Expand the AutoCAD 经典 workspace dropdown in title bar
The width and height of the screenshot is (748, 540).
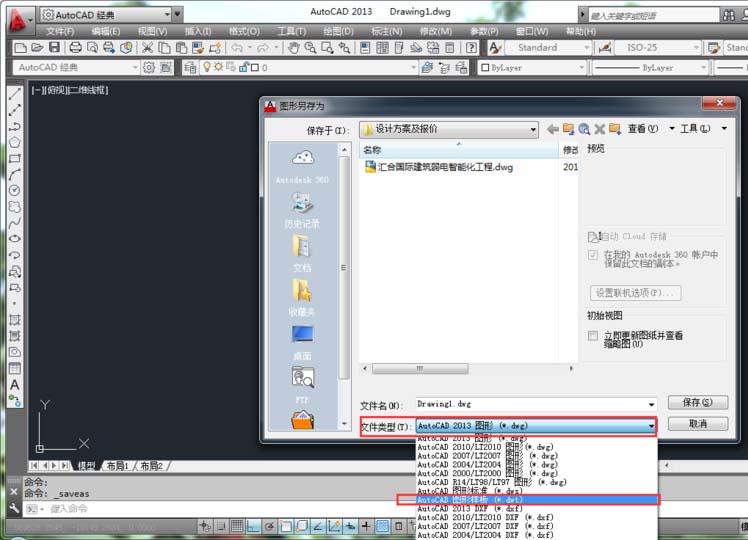click(167, 15)
